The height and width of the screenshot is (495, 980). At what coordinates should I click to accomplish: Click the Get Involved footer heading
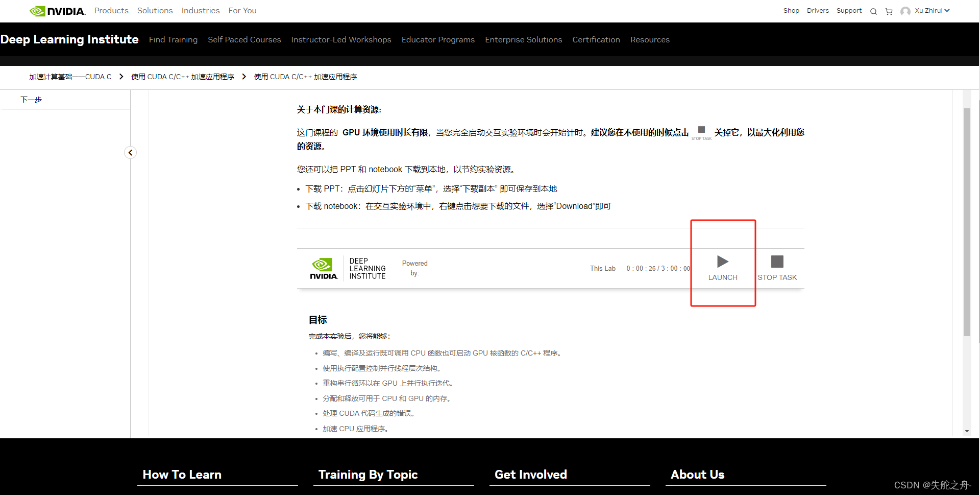point(531,475)
